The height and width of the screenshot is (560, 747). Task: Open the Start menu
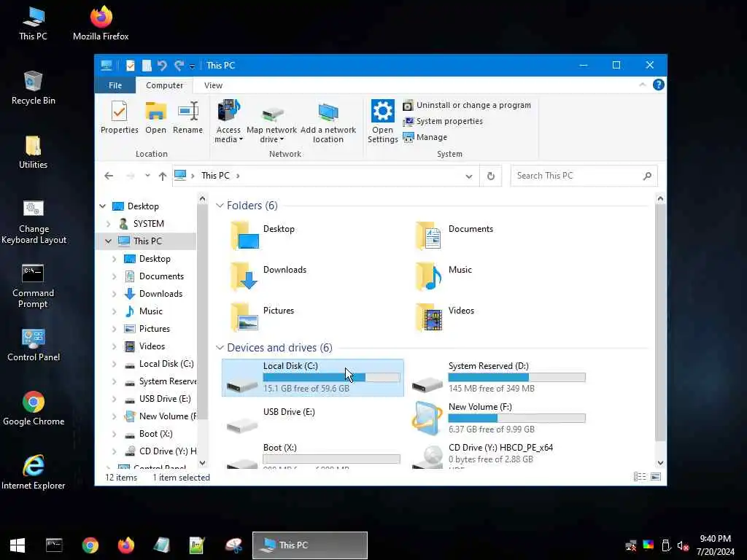[18, 545]
